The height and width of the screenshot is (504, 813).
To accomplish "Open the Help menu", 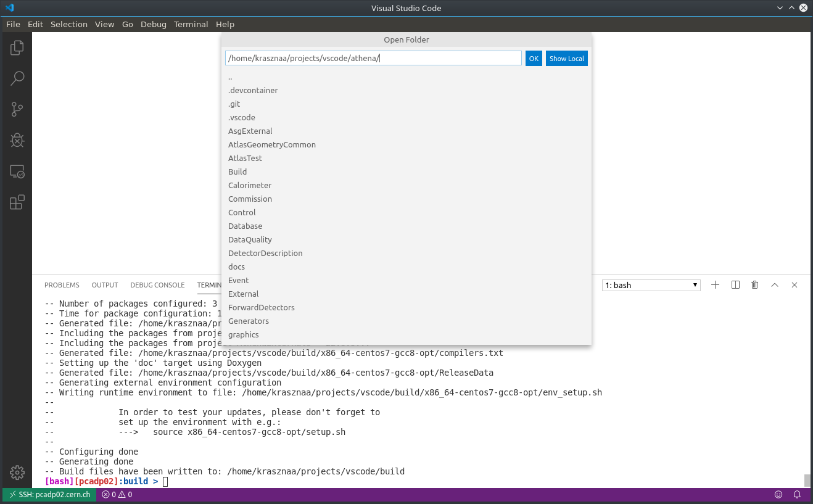I will click(x=225, y=24).
